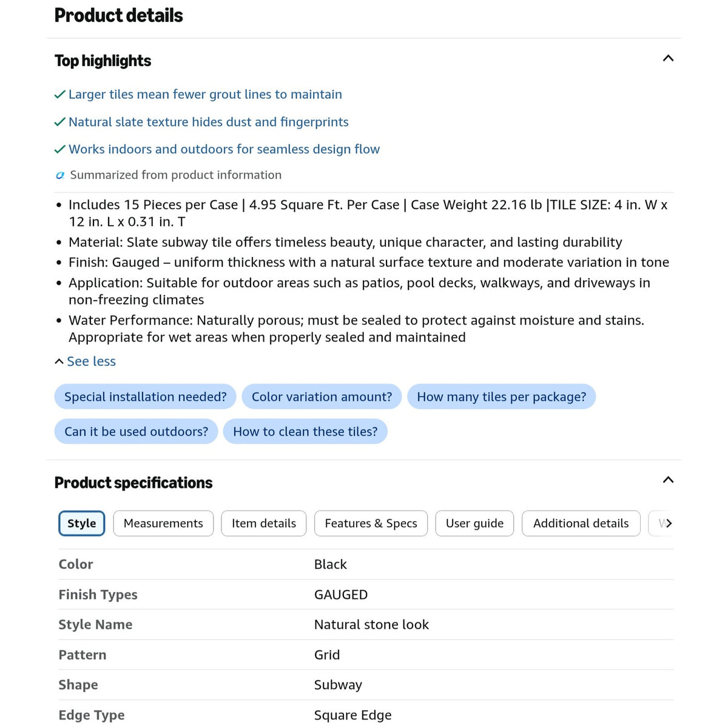Viewport: 728px width, 728px height.
Task: Open the Features & Specs tab
Action: click(x=371, y=524)
